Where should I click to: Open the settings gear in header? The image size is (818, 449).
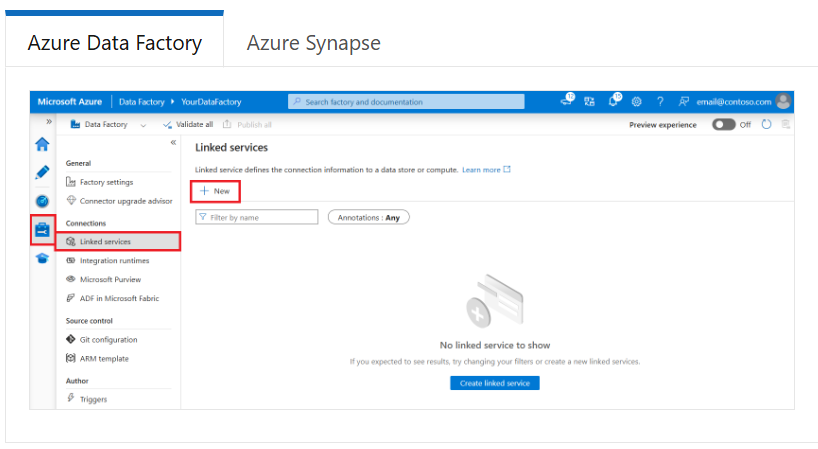(636, 101)
